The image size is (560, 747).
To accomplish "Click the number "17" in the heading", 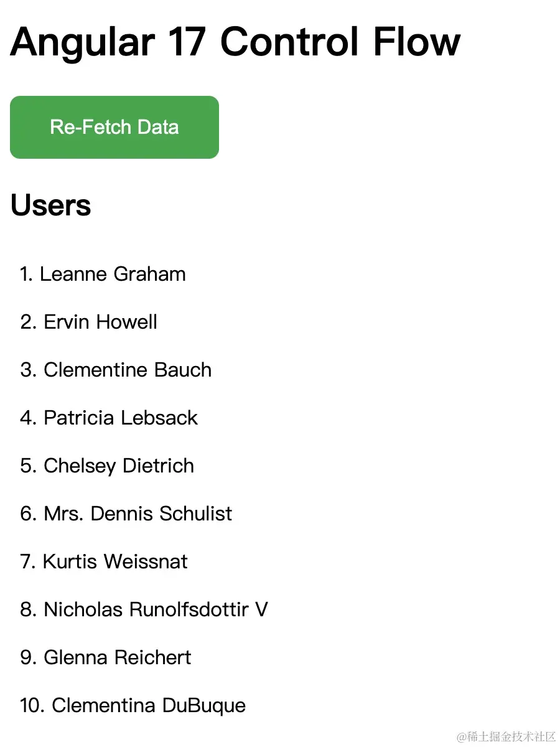I will click(187, 42).
